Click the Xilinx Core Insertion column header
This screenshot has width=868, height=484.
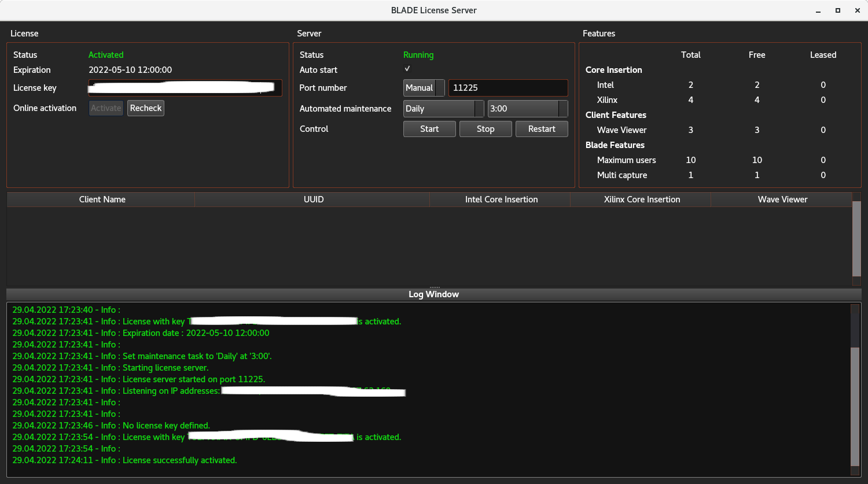[642, 199]
